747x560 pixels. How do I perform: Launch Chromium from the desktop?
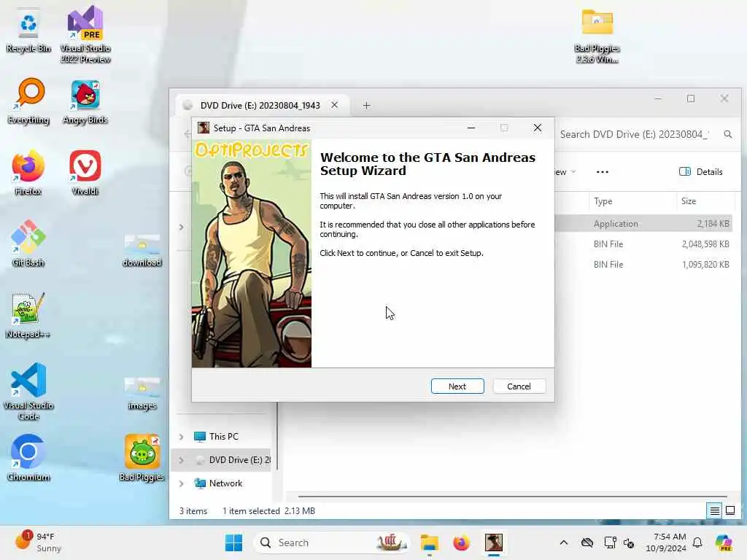pos(28,458)
